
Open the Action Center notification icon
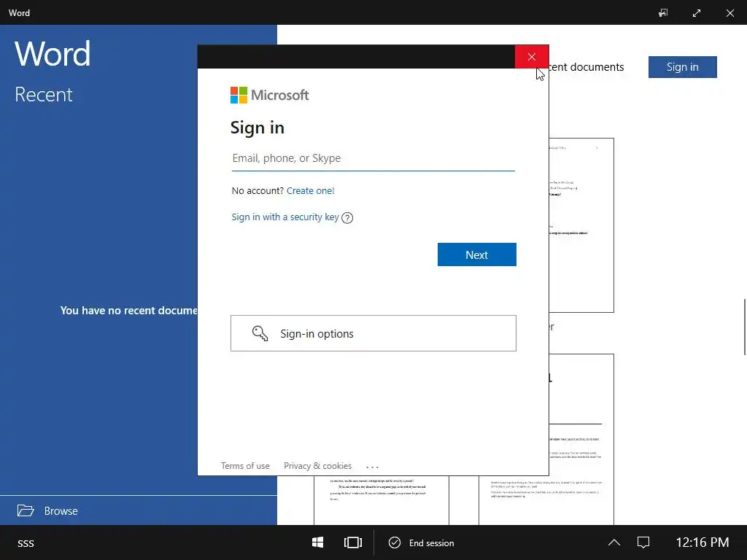pos(643,542)
